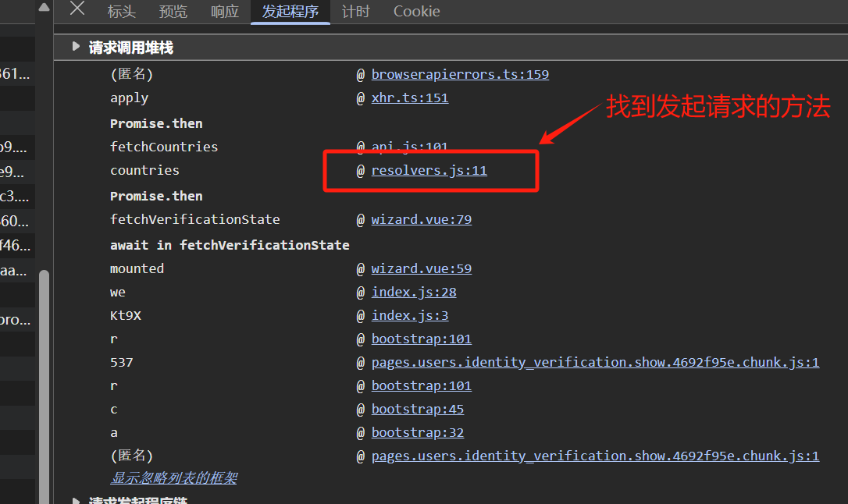
Task: Open the 计时 tab
Action: point(355,12)
